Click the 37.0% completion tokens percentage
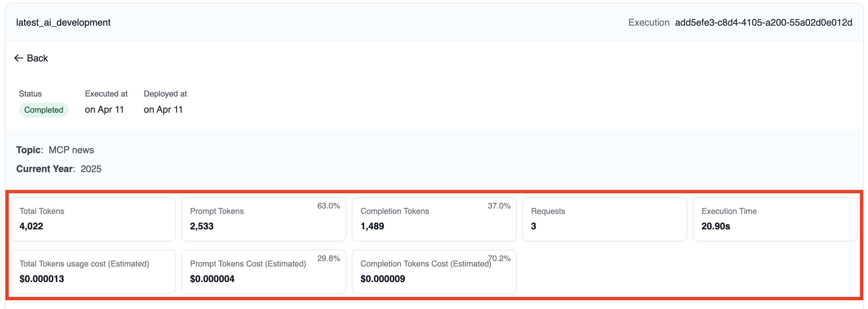 click(x=499, y=206)
